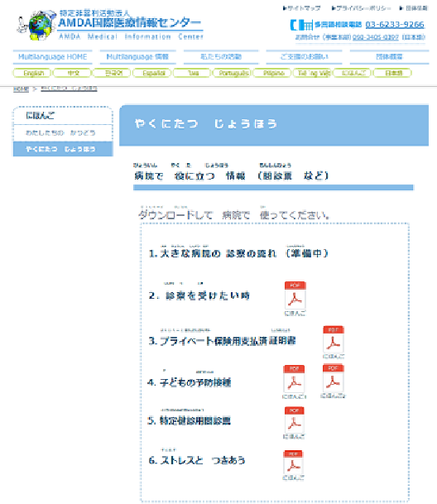The width and height of the screenshot is (437, 504).
Task: Open the second PDF for 子どもの予防接種
Action: (x=334, y=378)
